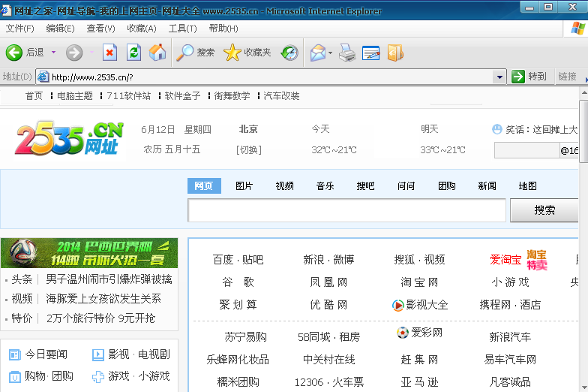588x392 pixels.
Task: Click the page icon in the address bar
Action: point(43,77)
